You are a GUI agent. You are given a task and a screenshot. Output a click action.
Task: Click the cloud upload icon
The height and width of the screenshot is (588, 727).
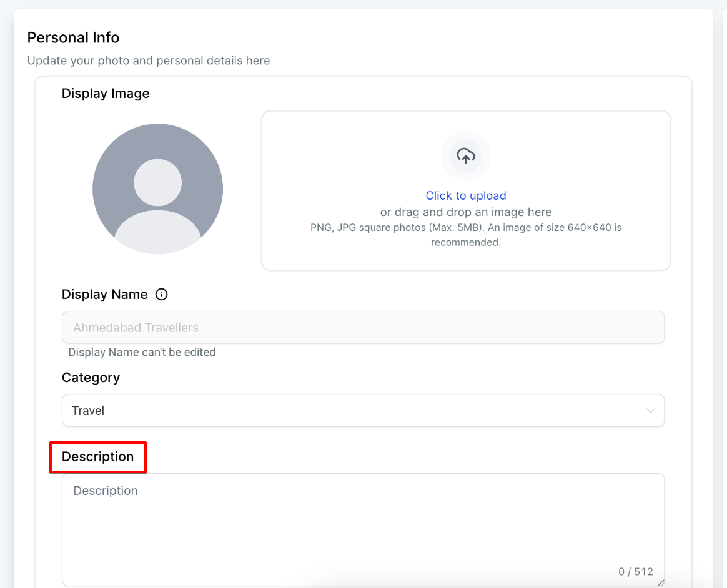click(x=466, y=156)
